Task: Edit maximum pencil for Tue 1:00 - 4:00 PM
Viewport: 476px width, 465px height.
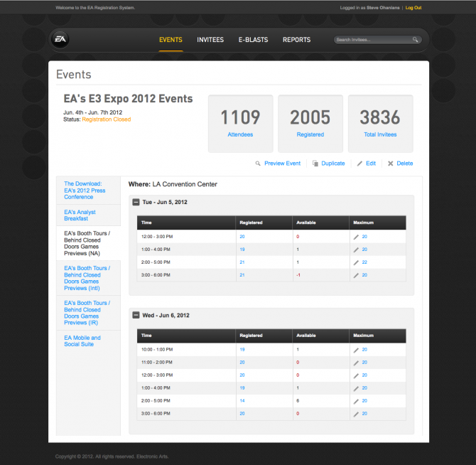Action: pyautogui.click(x=356, y=250)
